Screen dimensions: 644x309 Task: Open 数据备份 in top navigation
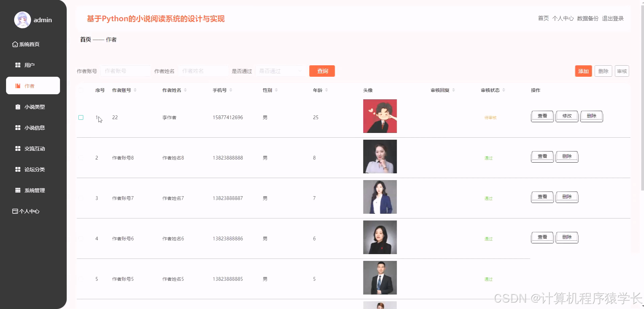[588, 19]
